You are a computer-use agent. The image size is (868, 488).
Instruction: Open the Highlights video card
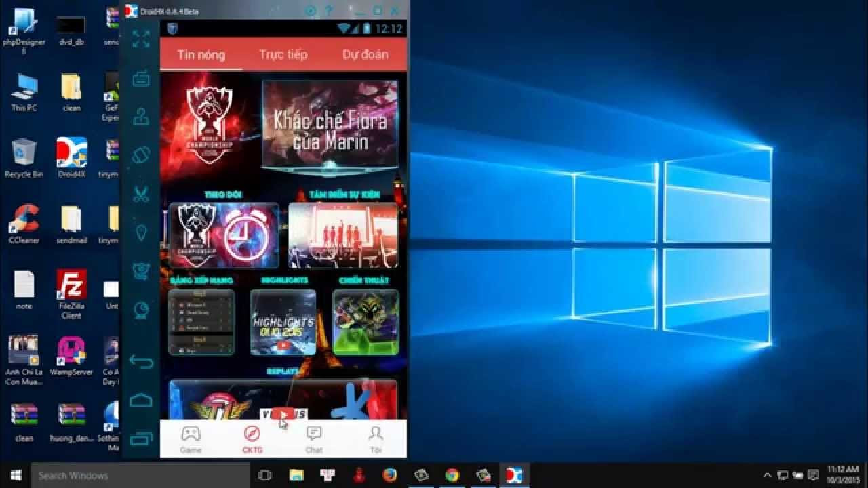283,322
